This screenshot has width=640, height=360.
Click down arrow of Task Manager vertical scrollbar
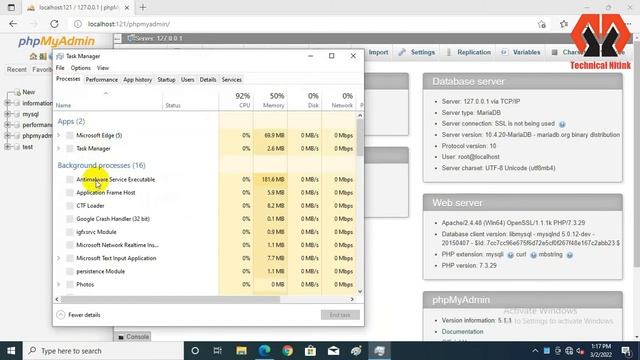pyautogui.click(x=360, y=291)
